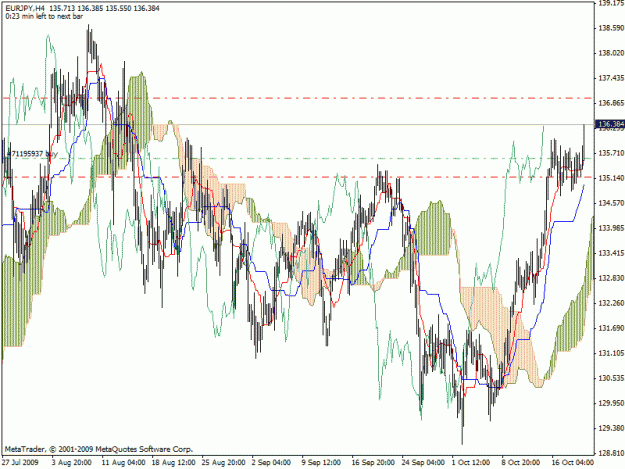The height and width of the screenshot is (469, 625).
Task: Click the 133.415 price axis label
Action: pos(611,253)
